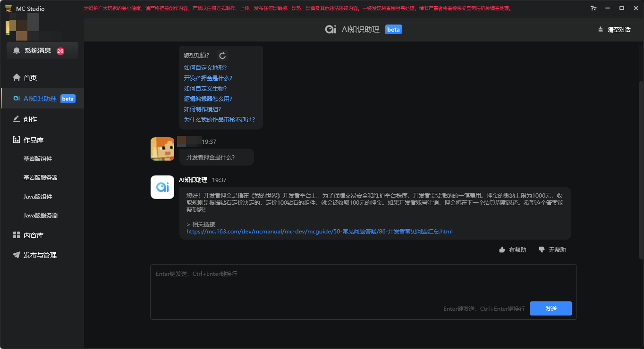Open the mc.163.com related link URL

320,232
